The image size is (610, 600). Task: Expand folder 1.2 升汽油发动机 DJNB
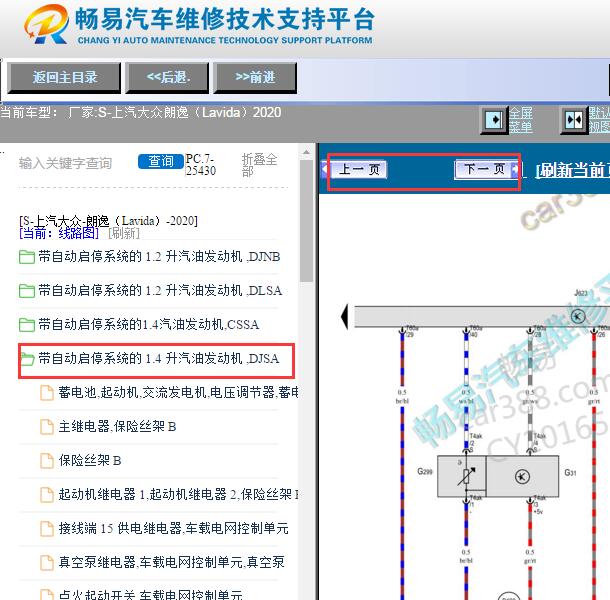pos(159,257)
